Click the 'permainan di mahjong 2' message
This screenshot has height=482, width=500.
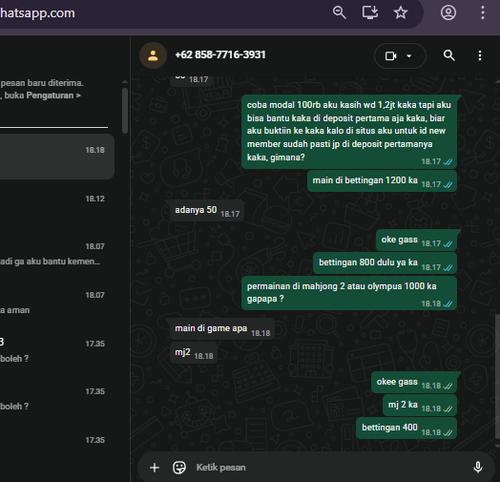(x=349, y=293)
